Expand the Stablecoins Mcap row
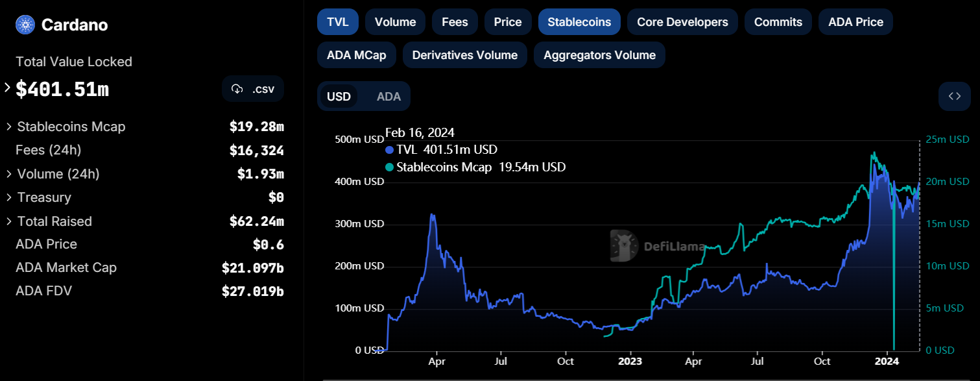The image size is (980, 381). click(x=9, y=127)
